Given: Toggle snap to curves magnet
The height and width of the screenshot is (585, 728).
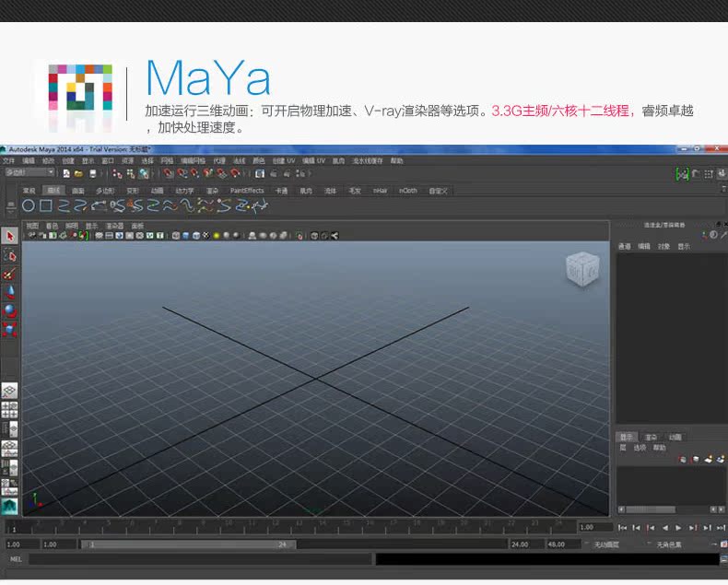Looking at the screenshot, I should (x=182, y=173).
